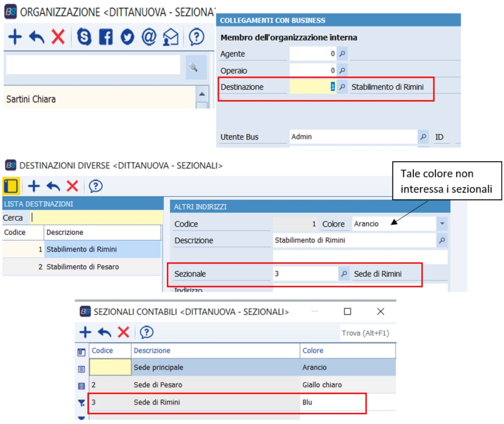This screenshot has width=504, height=424.
Task: Click the grid icon beside Sede di Pesaro row
Action: point(82,386)
